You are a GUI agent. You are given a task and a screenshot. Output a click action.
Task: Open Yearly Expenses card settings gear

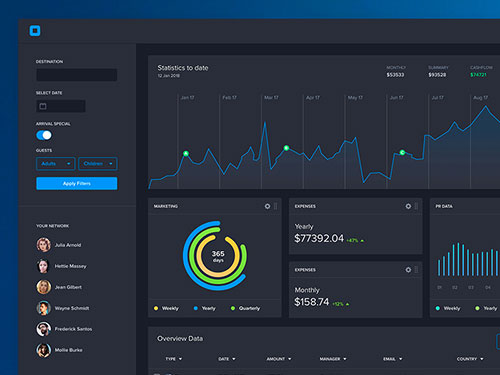(x=408, y=206)
